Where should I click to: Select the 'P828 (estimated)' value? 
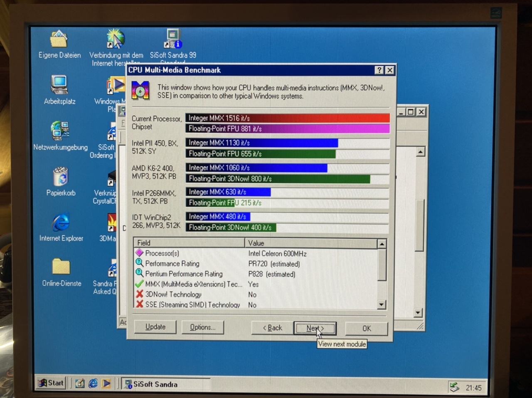point(272,274)
